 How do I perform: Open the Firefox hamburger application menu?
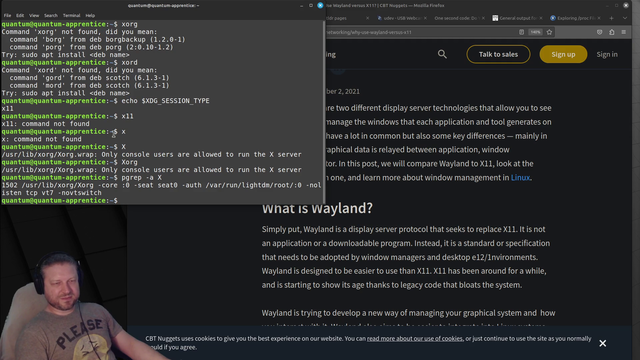click(x=624, y=32)
